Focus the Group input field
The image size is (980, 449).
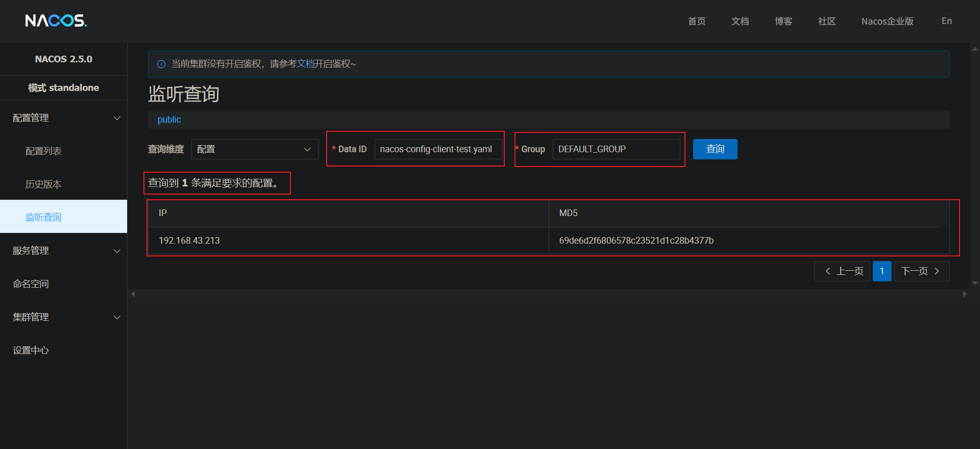tap(616, 149)
